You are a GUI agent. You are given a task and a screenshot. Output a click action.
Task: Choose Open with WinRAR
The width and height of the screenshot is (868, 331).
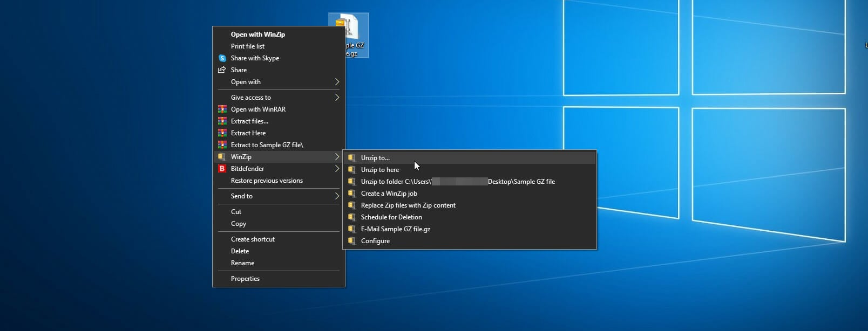click(279, 109)
